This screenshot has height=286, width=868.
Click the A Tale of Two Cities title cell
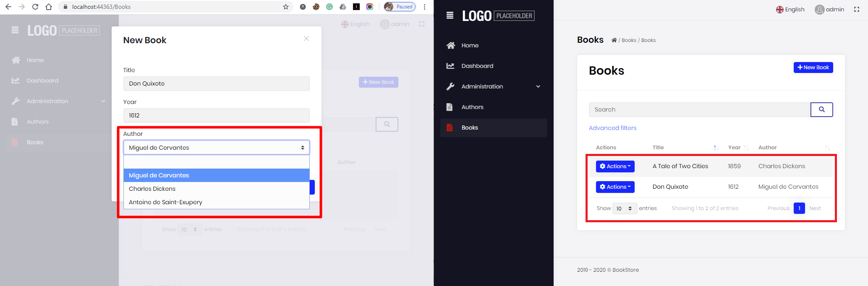tap(680, 166)
